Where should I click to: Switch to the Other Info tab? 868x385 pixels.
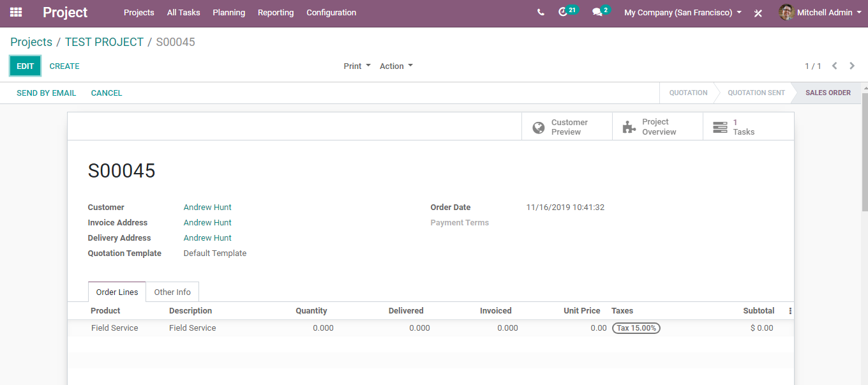click(172, 292)
